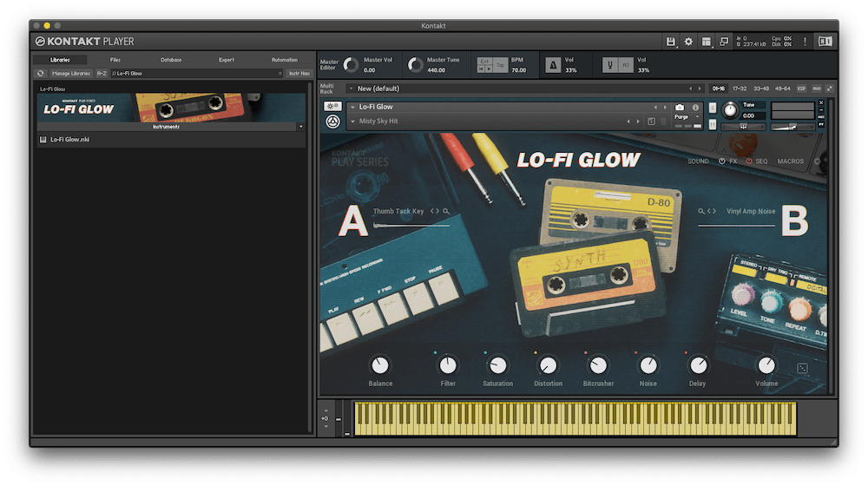Open the New (default) multi dropdown

click(351, 89)
